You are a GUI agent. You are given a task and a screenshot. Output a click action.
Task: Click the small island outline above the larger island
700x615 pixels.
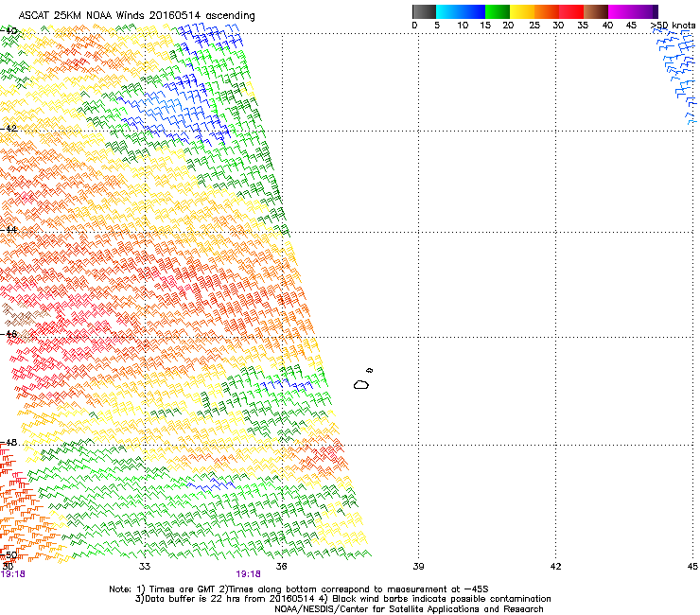(370, 370)
